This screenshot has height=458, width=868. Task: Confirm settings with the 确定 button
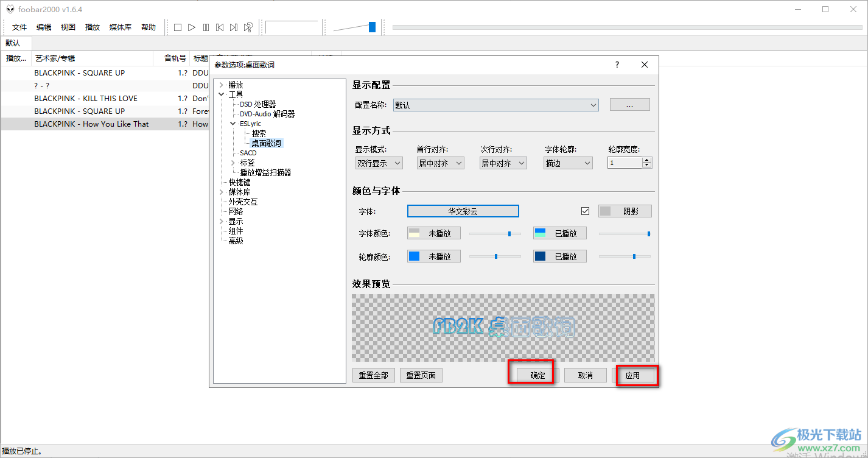538,375
